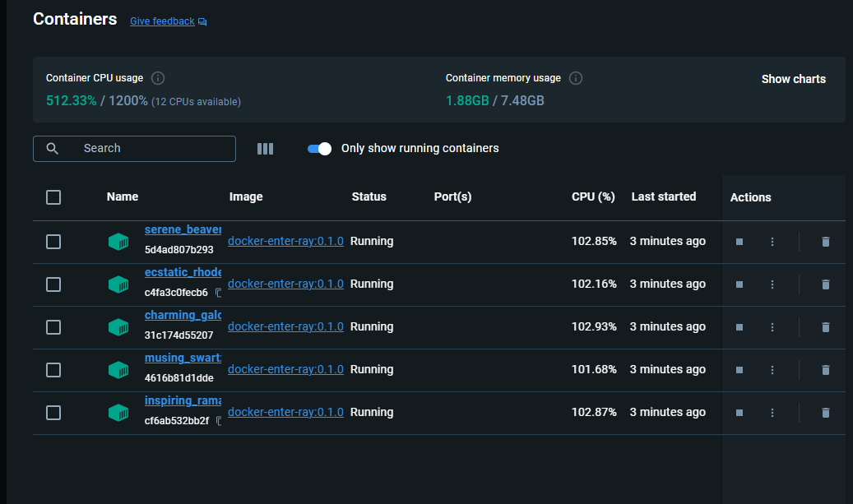Show info tooltip for Container CPU usage

[158, 78]
